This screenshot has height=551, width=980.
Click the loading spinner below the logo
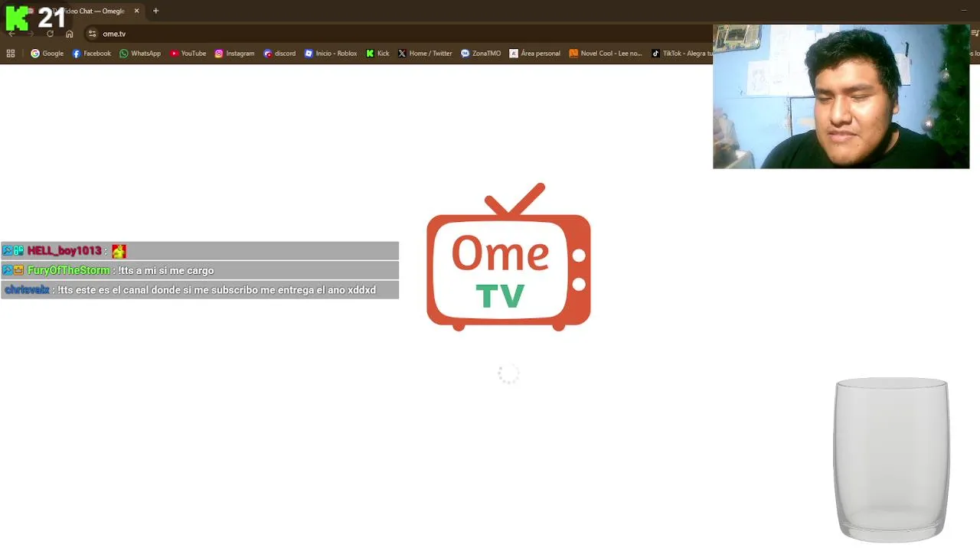[x=508, y=374]
